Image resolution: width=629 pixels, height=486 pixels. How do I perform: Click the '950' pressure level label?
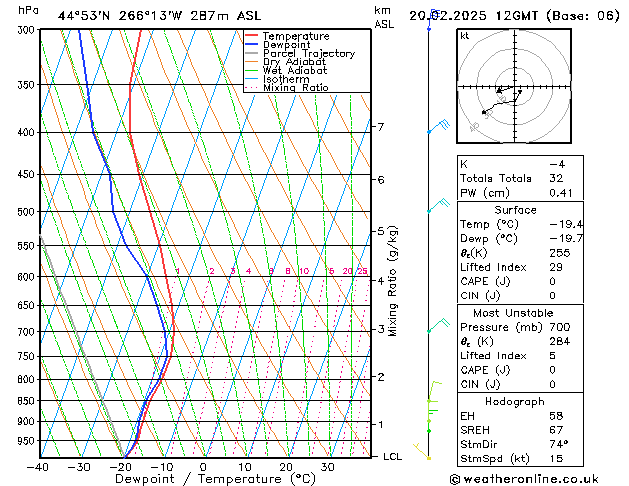[28, 441]
